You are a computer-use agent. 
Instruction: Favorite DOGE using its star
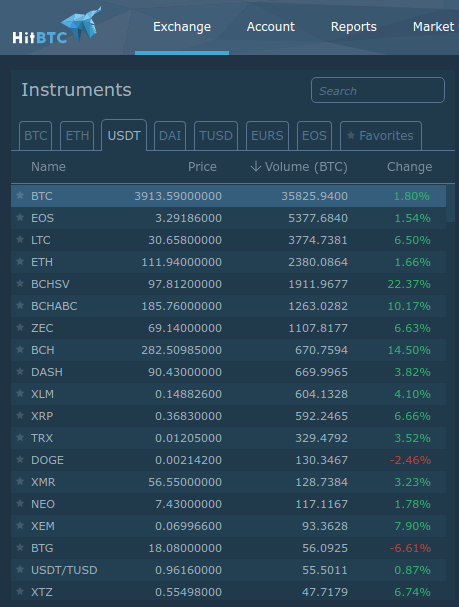tap(20, 460)
